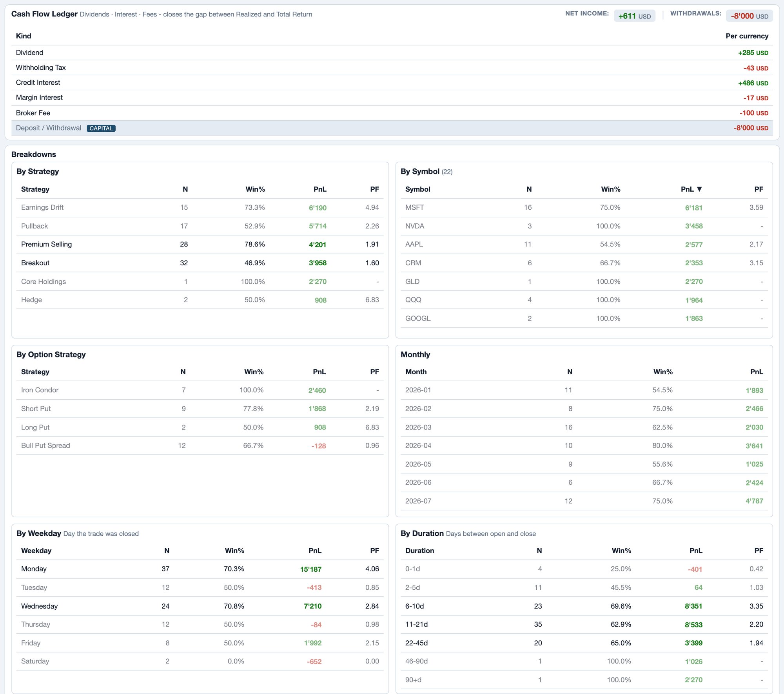Click the 2026-04 monthly row

[x=584, y=446]
